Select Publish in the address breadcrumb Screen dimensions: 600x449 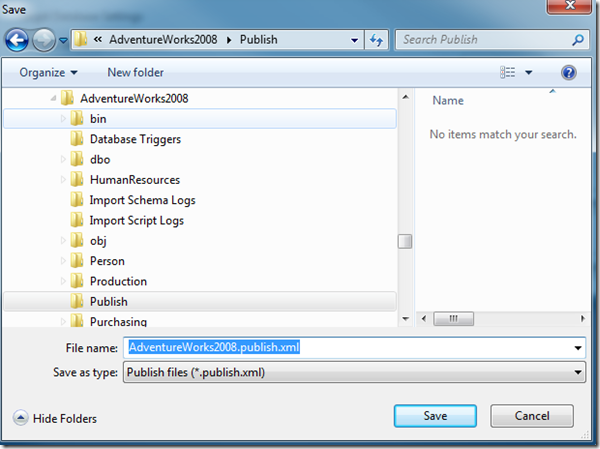click(x=259, y=39)
